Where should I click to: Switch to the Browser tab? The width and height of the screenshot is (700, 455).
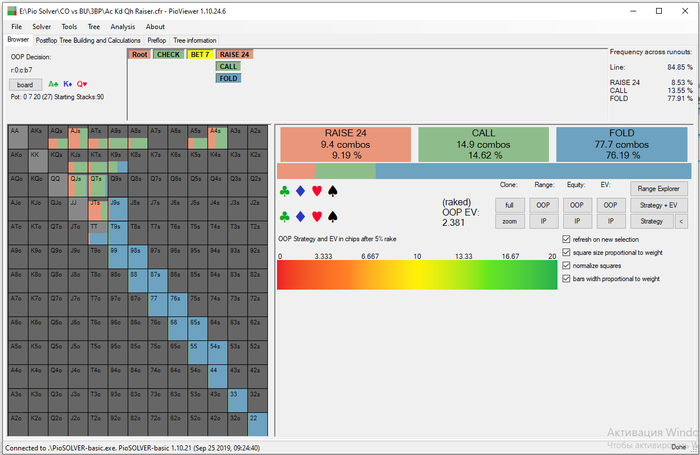point(18,40)
